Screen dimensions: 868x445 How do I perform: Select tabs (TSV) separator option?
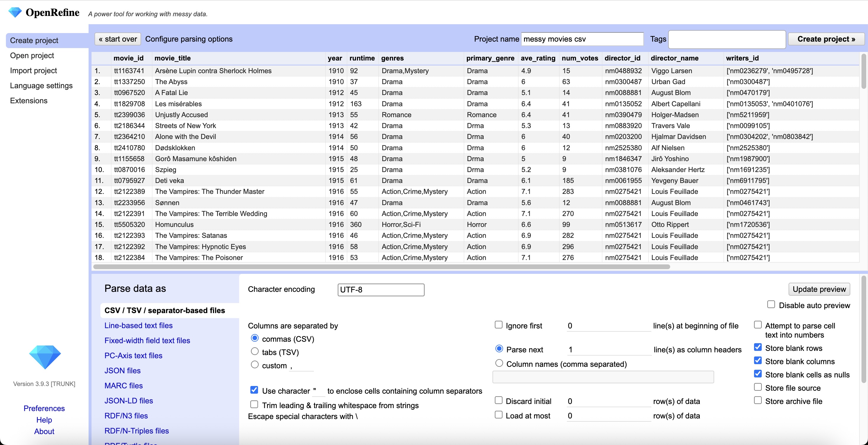click(255, 351)
